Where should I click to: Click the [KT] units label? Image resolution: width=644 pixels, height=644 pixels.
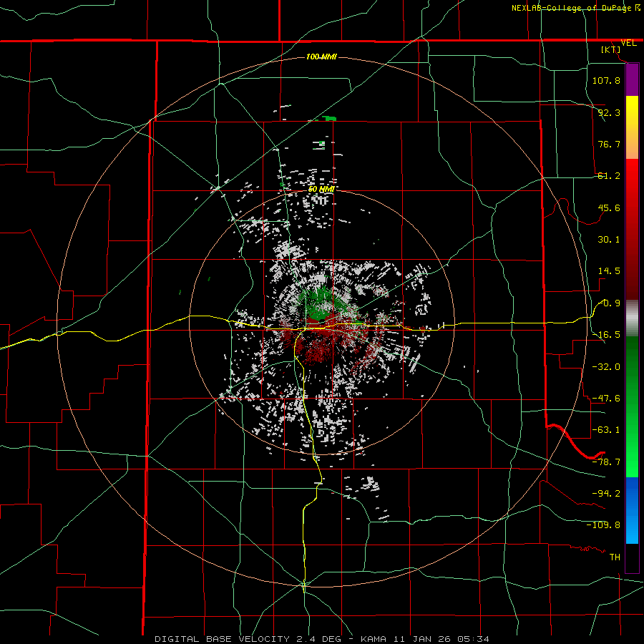coord(611,49)
